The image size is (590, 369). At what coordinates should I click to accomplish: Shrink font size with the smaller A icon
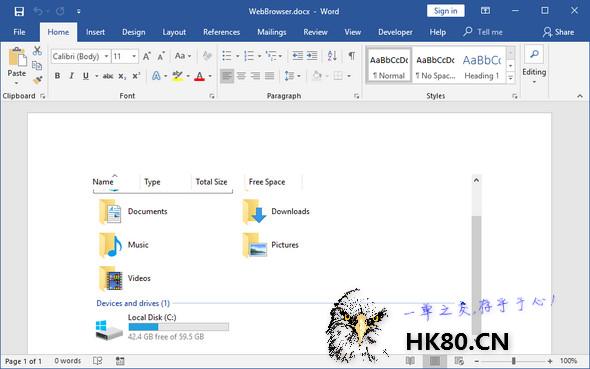pos(161,56)
